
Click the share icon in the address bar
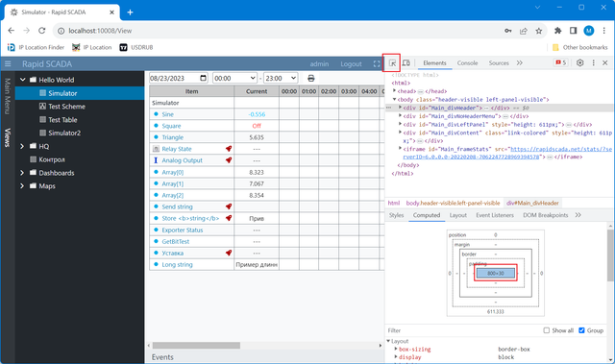[x=524, y=31]
